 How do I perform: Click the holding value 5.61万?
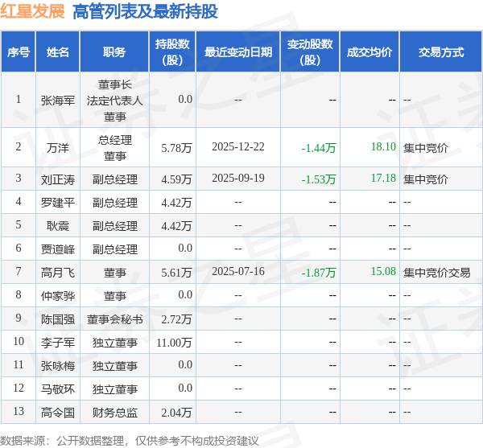pos(176,273)
